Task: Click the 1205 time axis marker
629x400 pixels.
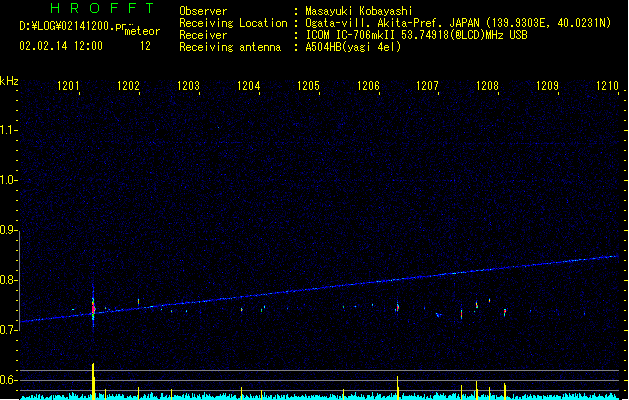Action: [308, 85]
